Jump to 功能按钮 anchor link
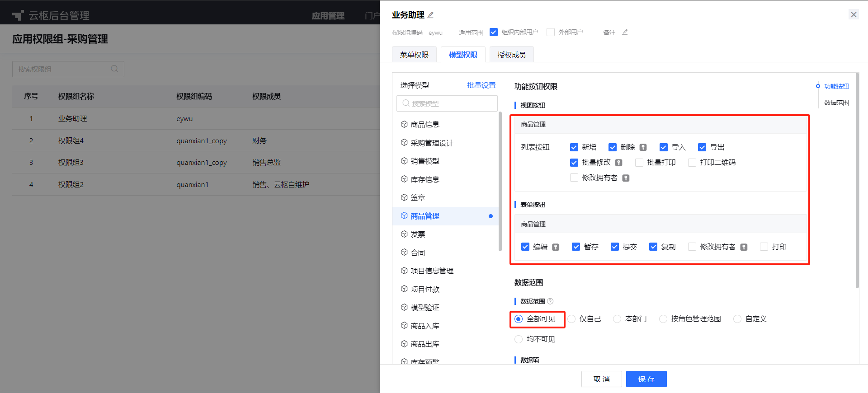Screen dimensions: 868x393 coord(836,86)
